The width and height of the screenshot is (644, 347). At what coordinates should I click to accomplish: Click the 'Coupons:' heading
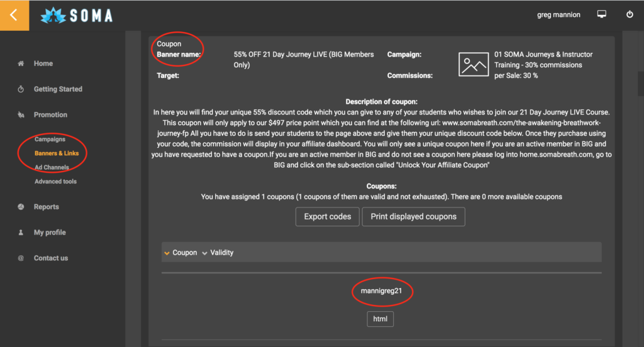(381, 186)
